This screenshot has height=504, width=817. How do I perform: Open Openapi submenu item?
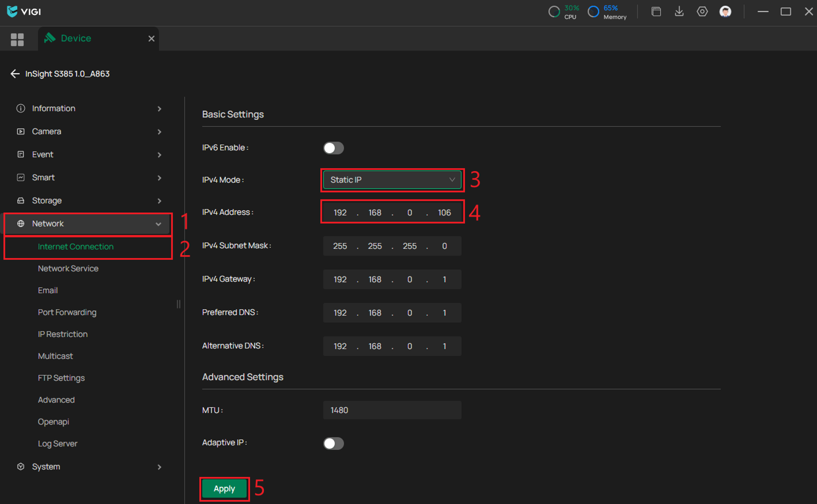[x=53, y=421]
